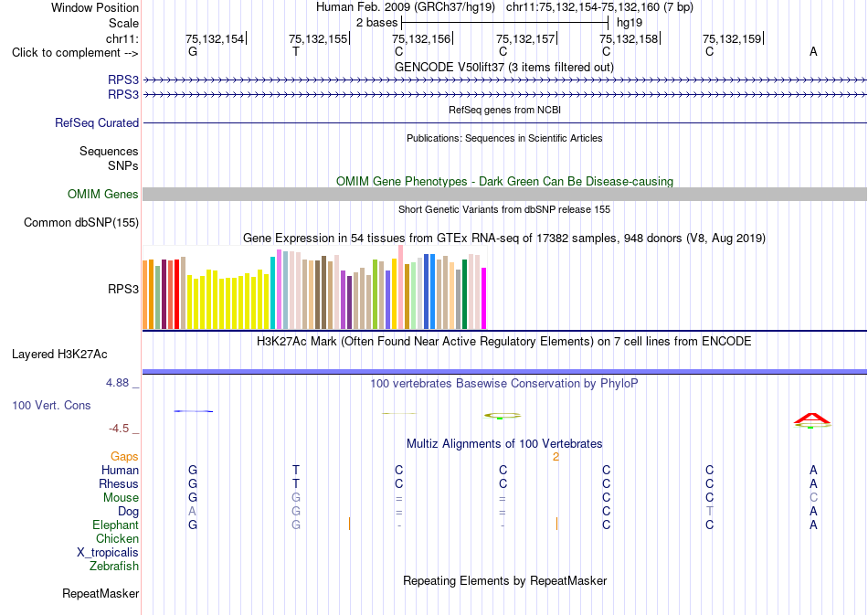The width and height of the screenshot is (868, 615).
Task: Click the Mouse species label
Action: pyautogui.click(x=121, y=498)
